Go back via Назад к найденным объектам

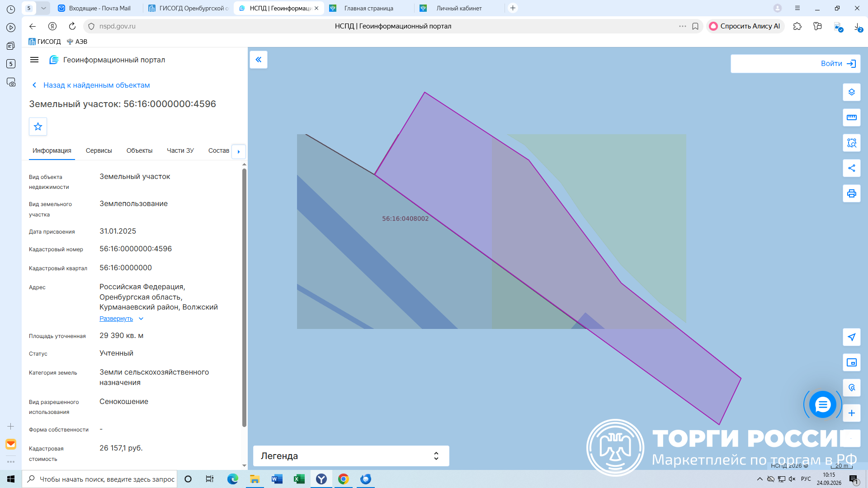click(x=91, y=85)
